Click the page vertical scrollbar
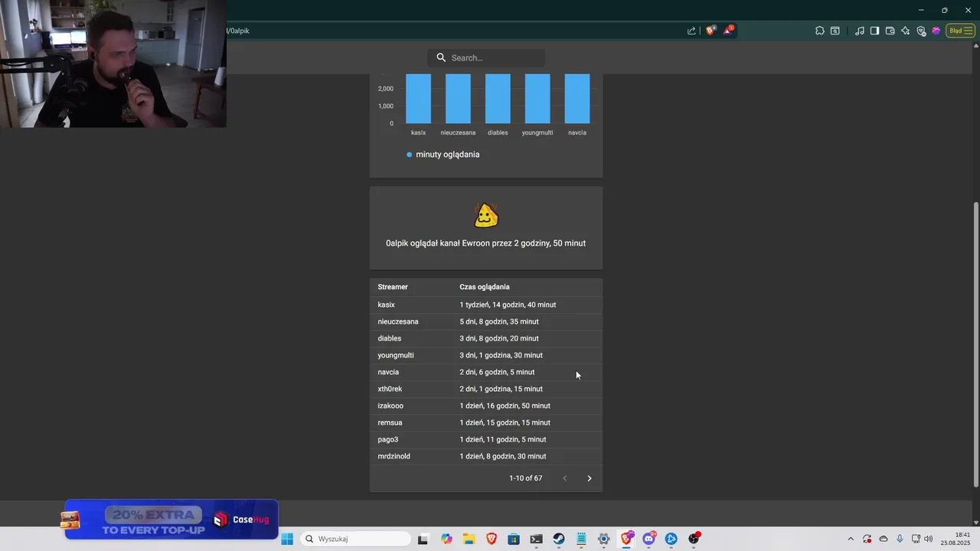This screenshot has width=980, height=551. (975, 344)
